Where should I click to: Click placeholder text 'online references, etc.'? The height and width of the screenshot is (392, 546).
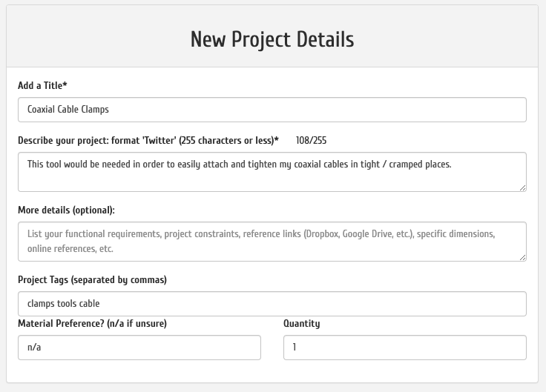coord(70,249)
